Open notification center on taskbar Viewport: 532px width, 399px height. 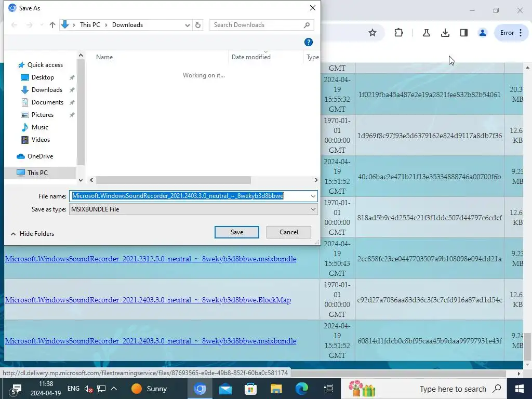tap(15, 389)
